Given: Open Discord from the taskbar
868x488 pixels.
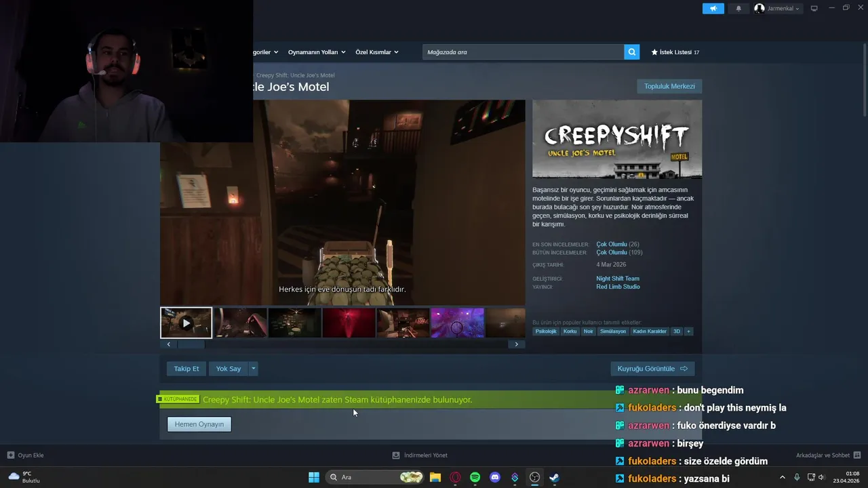Looking at the screenshot, I should pyautogui.click(x=495, y=477).
